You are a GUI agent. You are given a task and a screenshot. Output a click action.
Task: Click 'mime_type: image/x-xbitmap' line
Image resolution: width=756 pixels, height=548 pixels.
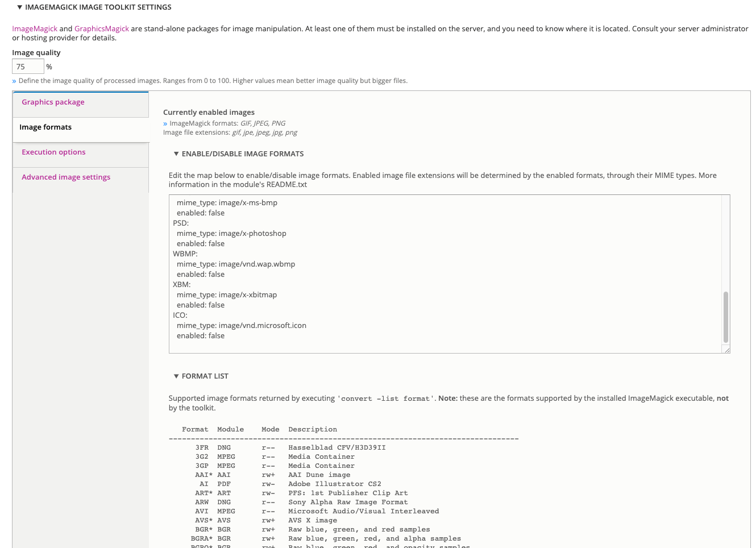[227, 295]
